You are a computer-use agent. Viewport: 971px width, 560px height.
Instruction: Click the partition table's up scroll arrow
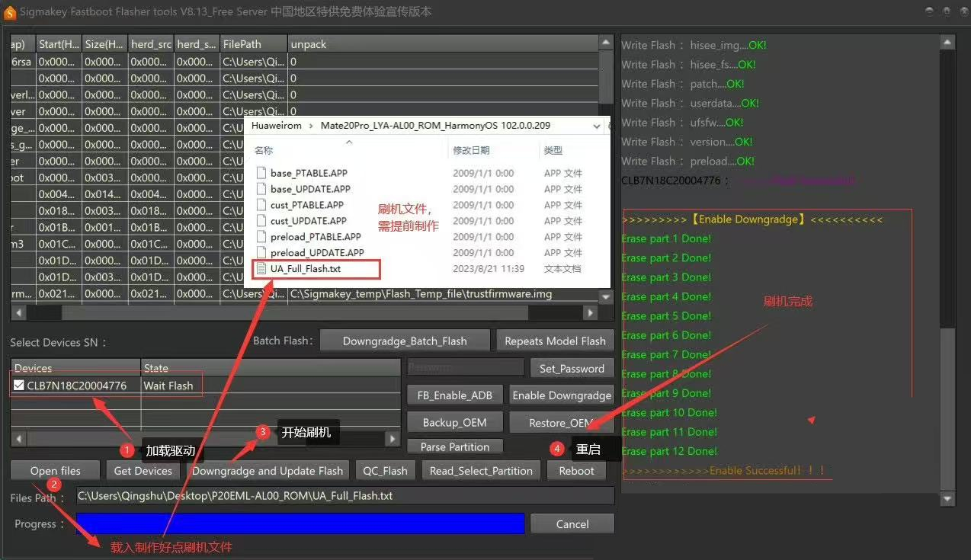(606, 43)
